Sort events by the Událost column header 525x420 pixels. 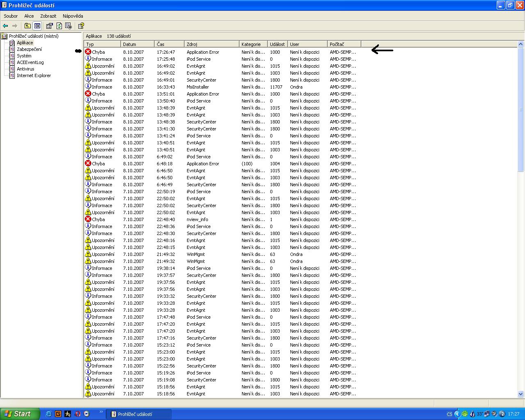point(278,44)
